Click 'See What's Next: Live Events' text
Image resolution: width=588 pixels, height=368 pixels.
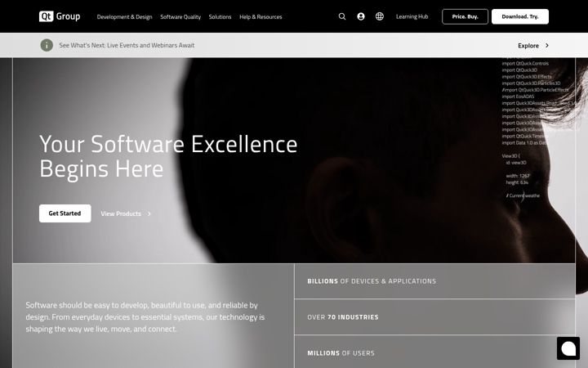[x=127, y=45]
